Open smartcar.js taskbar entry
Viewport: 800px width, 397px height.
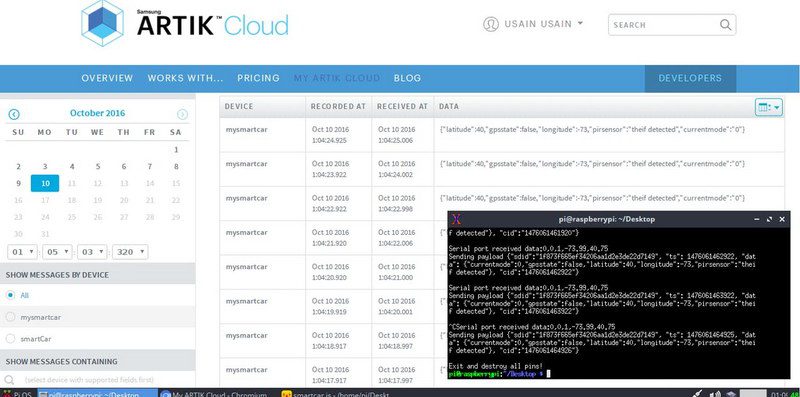click(335, 394)
